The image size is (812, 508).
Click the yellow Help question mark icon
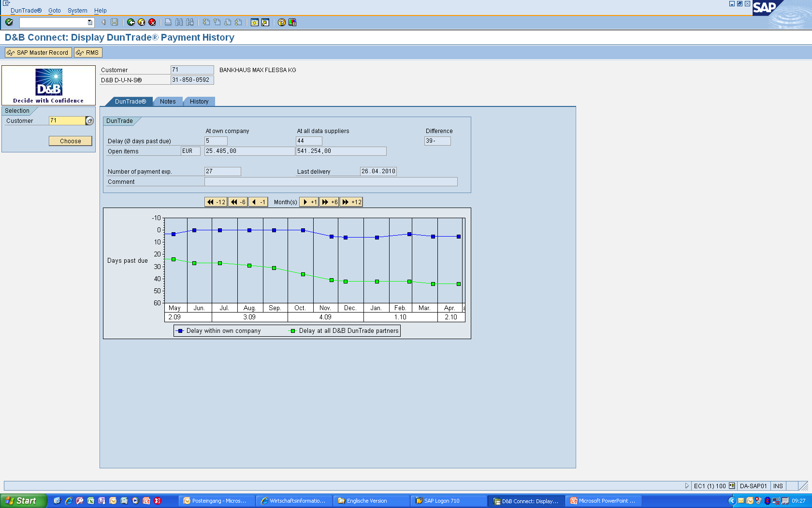tap(282, 22)
